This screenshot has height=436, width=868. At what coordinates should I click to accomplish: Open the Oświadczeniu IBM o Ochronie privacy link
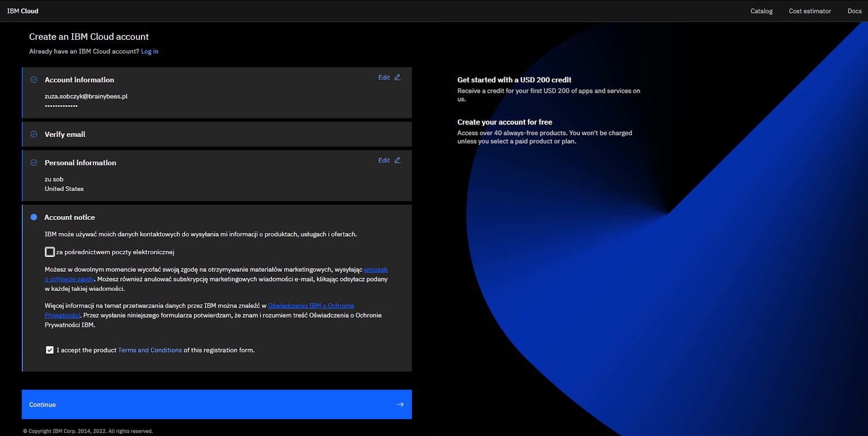pyautogui.click(x=311, y=306)
